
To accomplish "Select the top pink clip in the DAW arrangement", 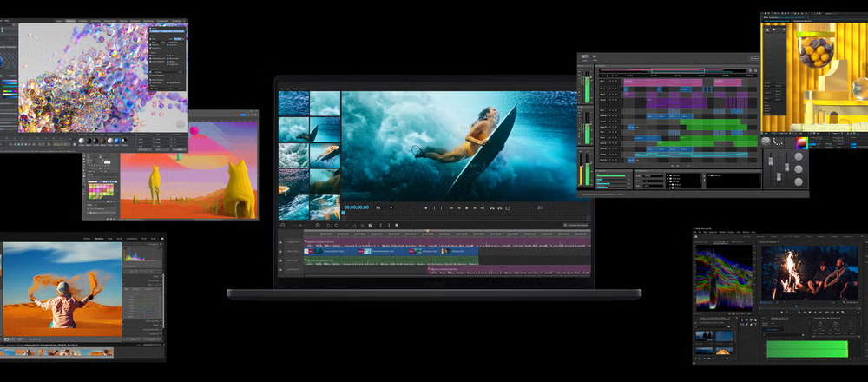I will (x=662, y=82).
